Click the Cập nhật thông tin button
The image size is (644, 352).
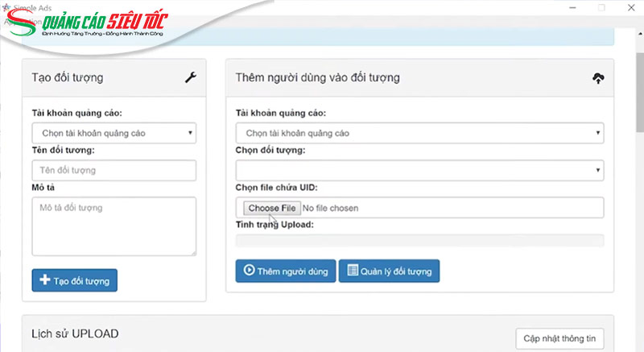(559, 338)
